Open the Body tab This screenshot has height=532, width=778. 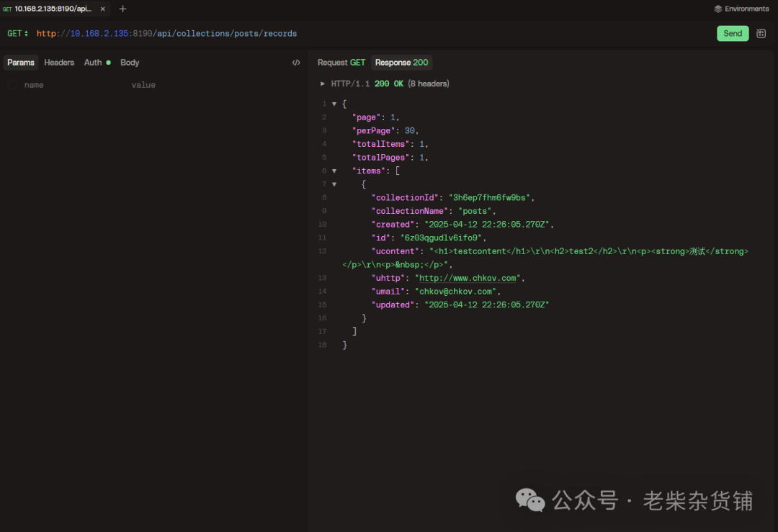[x=130, y=63]
